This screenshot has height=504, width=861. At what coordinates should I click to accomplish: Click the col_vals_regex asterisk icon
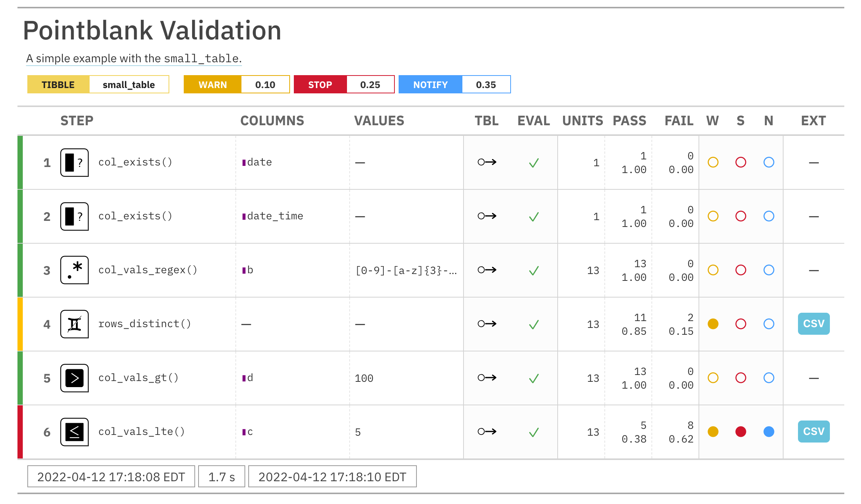click(74, 270)
